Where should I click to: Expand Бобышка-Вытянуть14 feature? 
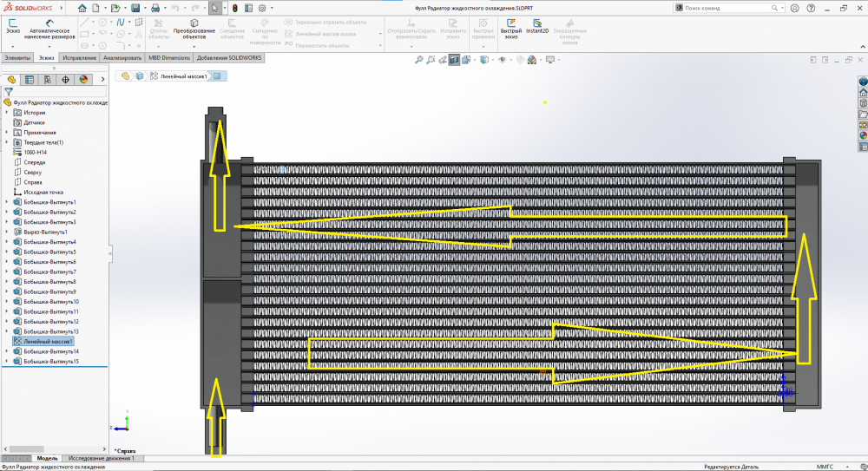(7, 351)
